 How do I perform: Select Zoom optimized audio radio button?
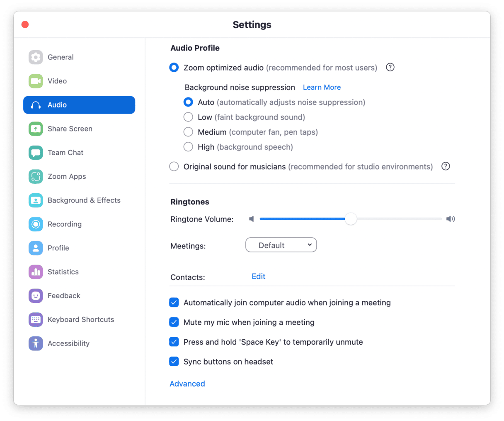pyautogui.click(x=174, y=68)
